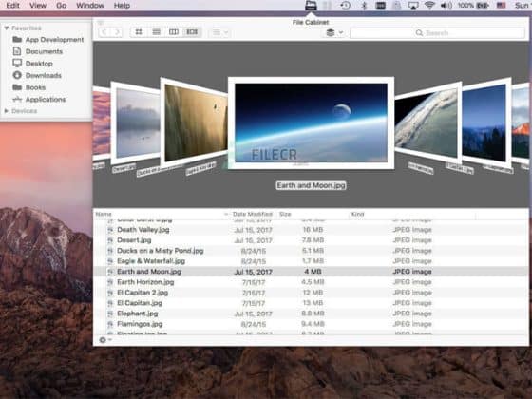Select Flamingos.jpg row
532x399 pixels.
[311, 324]
